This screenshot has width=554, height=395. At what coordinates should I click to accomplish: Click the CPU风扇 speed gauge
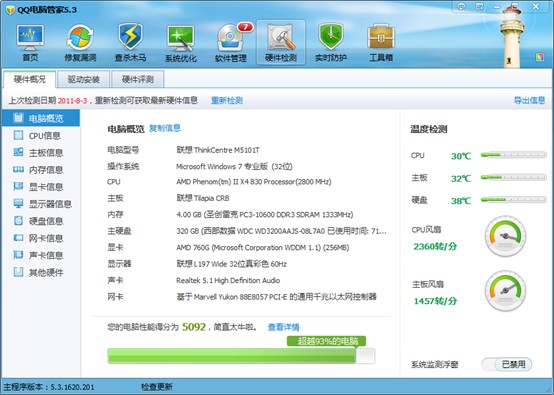(x=506, y=236)
